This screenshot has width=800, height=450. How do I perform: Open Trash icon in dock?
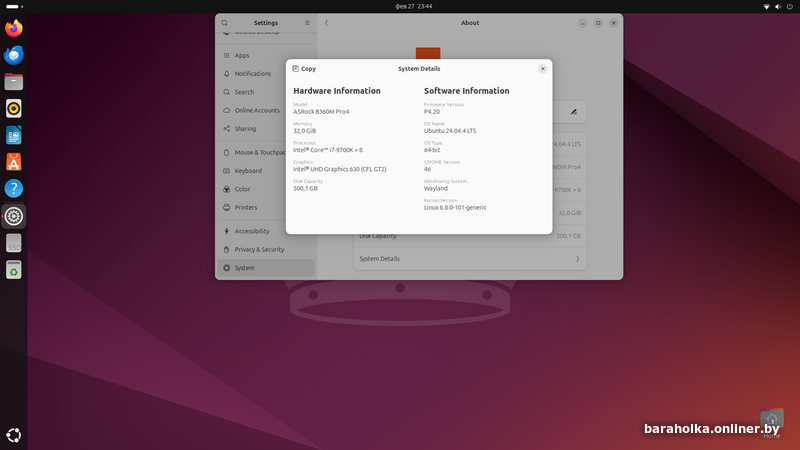(x=14, y=270)
